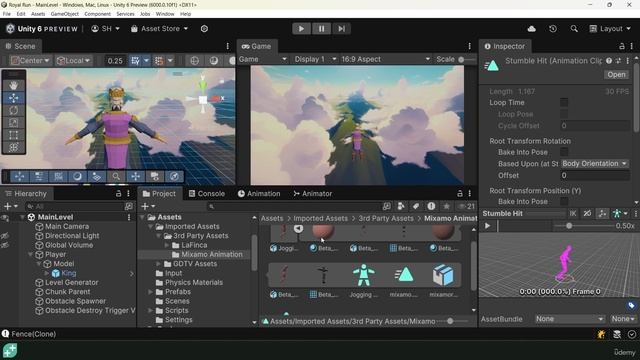Click Search by Label icon in Project

(x=416, y=206)
